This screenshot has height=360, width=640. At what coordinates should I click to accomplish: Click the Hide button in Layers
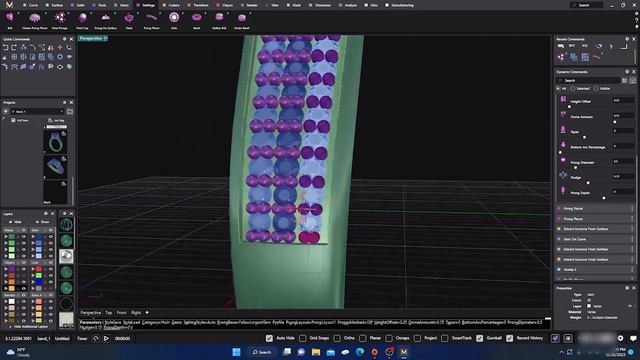click(16, 222)
